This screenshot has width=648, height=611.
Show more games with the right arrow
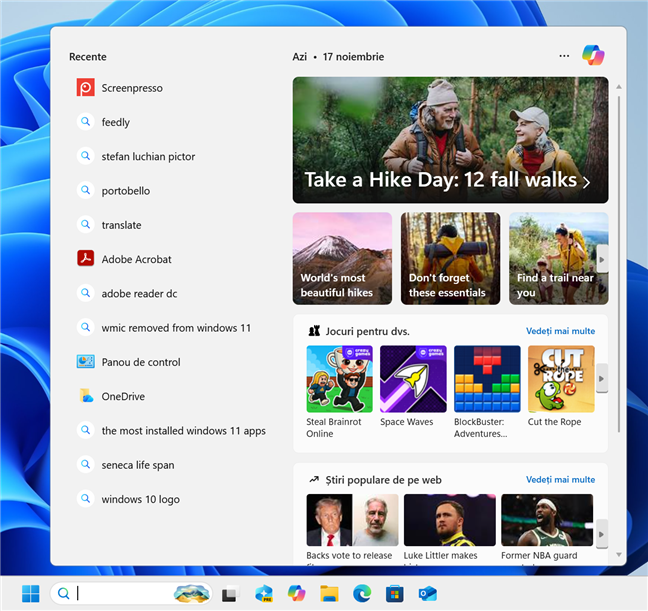pos(602,378)
